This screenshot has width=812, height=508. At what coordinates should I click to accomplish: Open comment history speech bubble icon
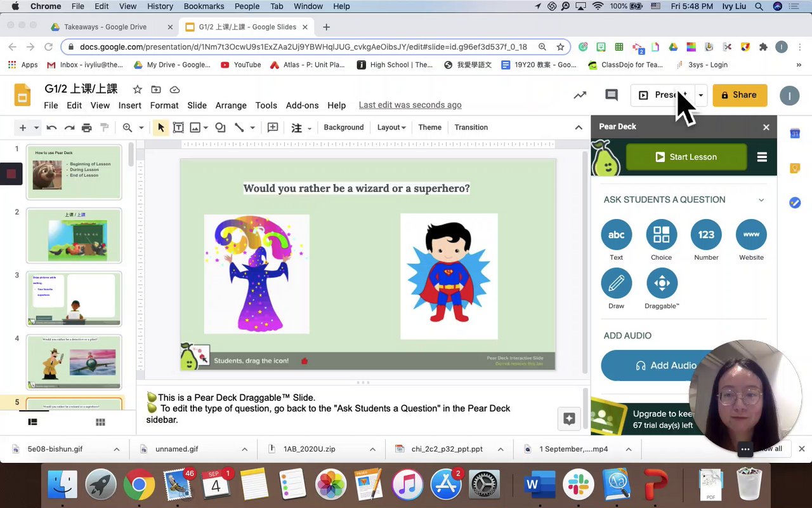coord(612,95)
